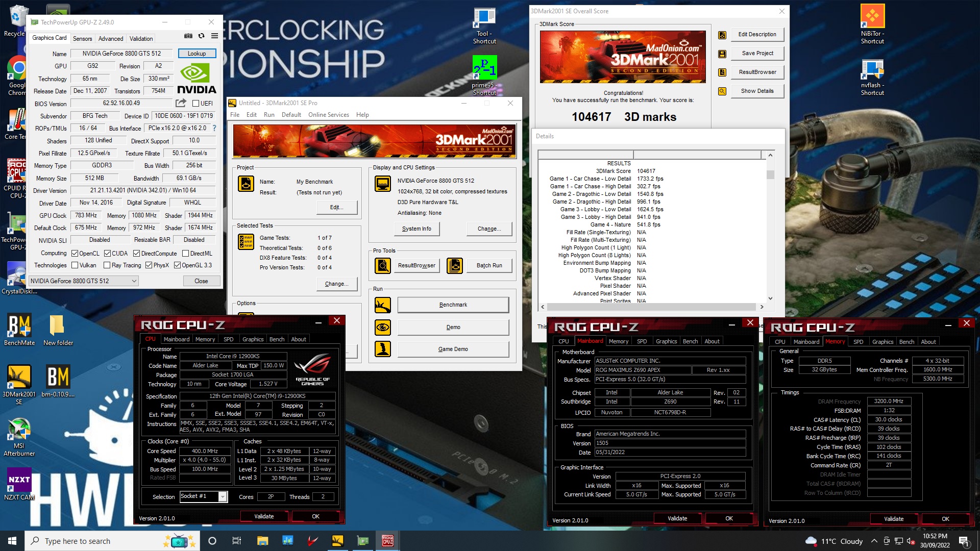Click the Lookup button in GPU-Z
The height and width of the screenshot is (551, 980).
[197, 54]
